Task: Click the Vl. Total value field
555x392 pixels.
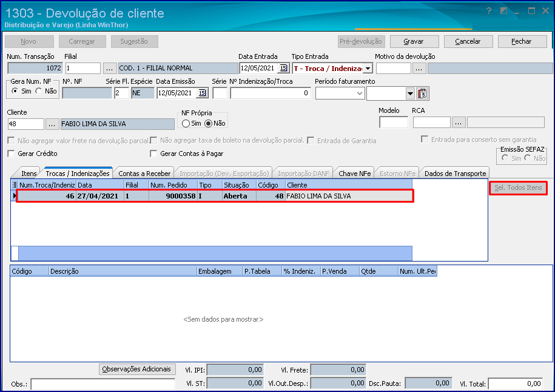Action: point(516,384)
